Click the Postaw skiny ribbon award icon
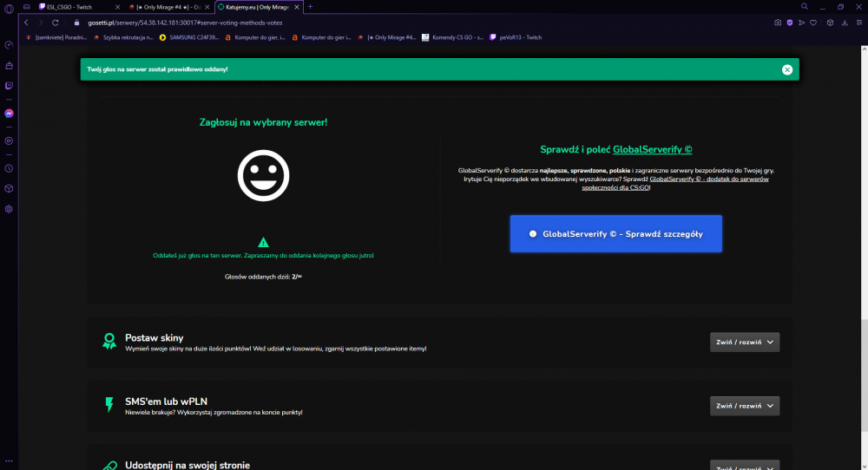Screen dimensions: 868x470 point(109,341)
